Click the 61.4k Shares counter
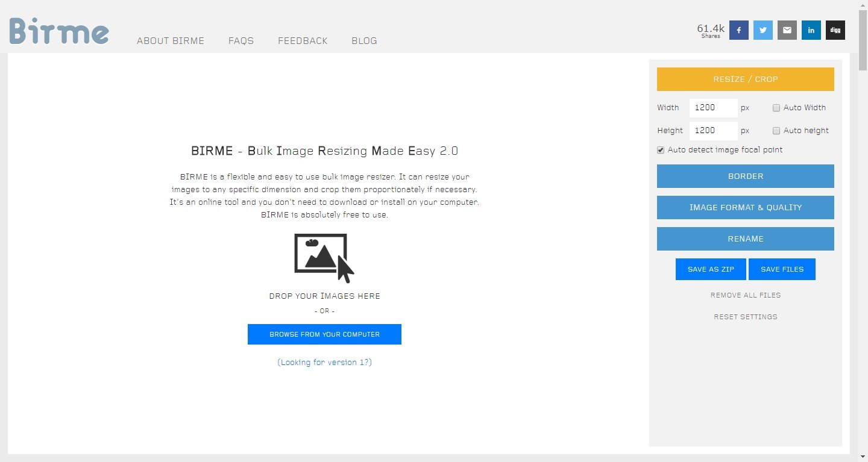Screen dimensions: 868x462 coord(711,31)
